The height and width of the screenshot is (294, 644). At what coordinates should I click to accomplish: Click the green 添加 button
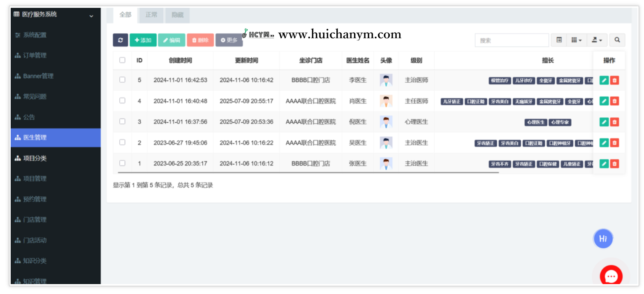(x=143, y=40)
